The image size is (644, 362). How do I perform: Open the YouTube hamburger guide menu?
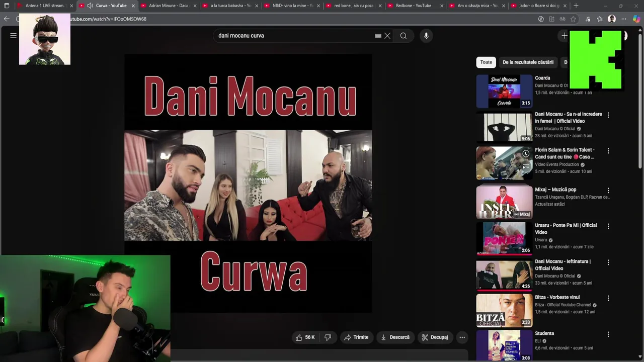click(14, 36)
